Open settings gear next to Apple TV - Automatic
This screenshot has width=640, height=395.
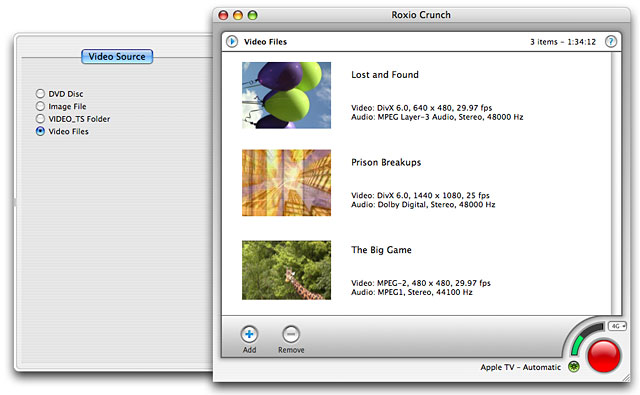coord(574,367)
